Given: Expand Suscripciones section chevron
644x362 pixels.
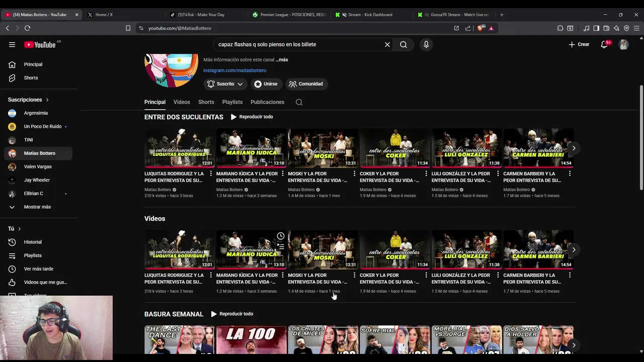Looking at the screenshot, I should pos(47,100).
